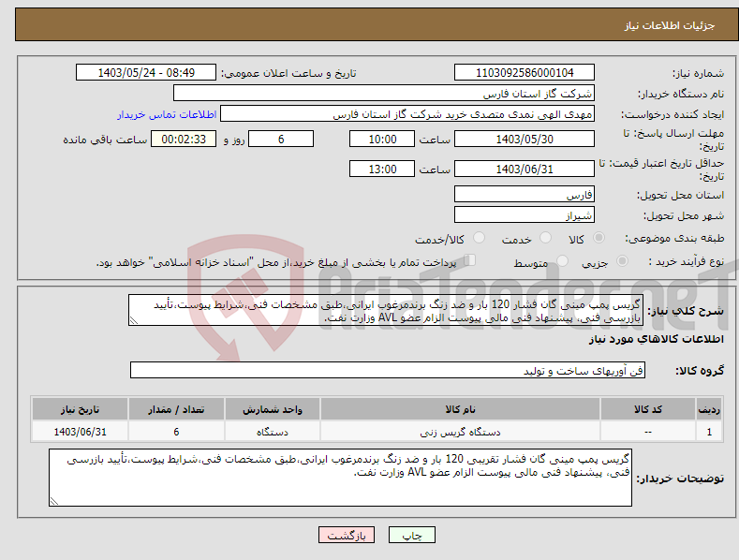Click the اطلاعات کالاهای مورد نیاز heading
Image resolution: width=739 pixels, height=560 pixels.
[656, 339]
